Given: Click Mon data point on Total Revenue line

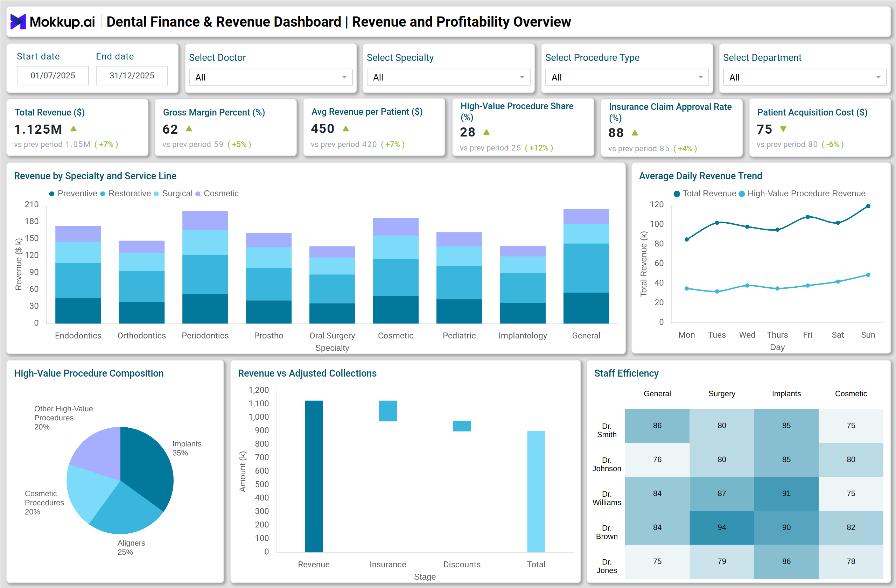Looking at the screenshot, I should [687, 239].
